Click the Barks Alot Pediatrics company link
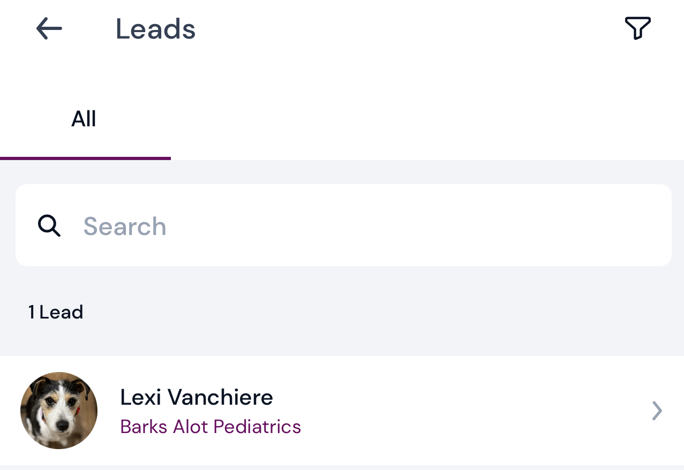Image resolution: width=684 pixels, height=470 pixels. 210,427
